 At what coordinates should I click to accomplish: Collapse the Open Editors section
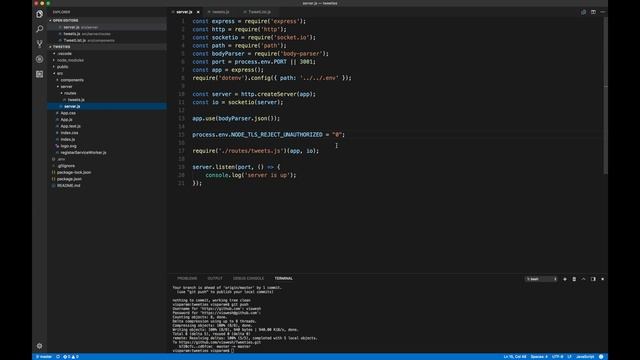[107, 20]
